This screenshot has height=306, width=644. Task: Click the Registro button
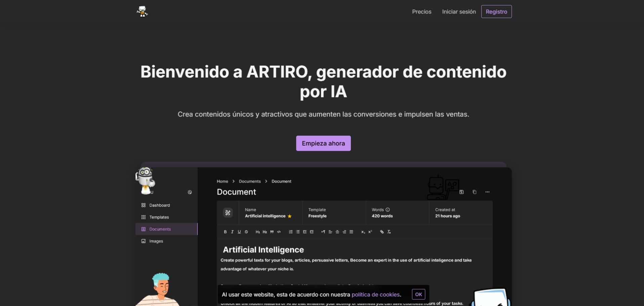pyautogui.click(x=496, y=12)
